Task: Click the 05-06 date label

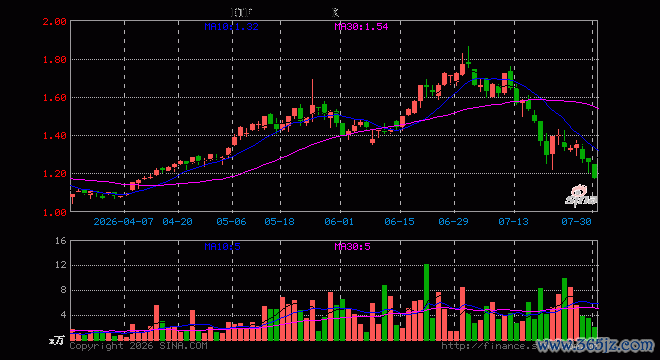Action: [x=231, y=221]
